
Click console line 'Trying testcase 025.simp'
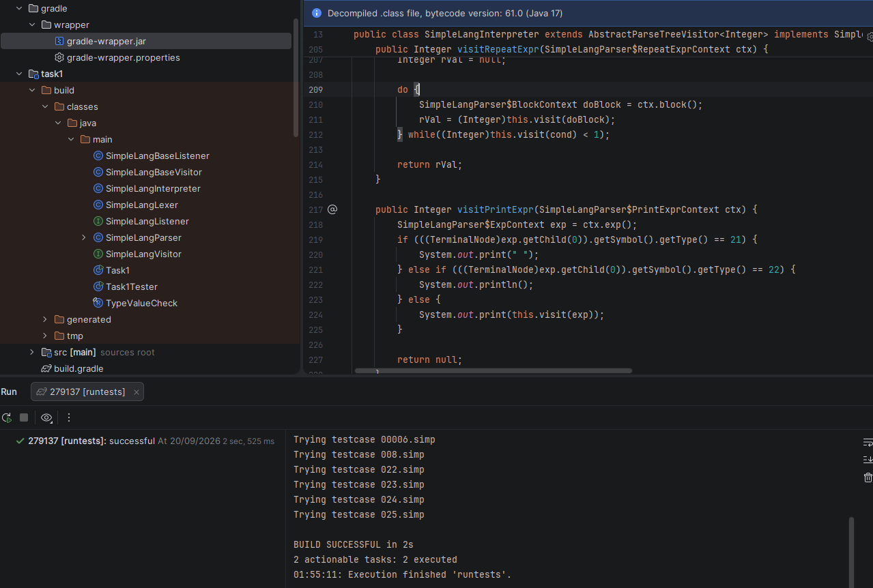358,514
